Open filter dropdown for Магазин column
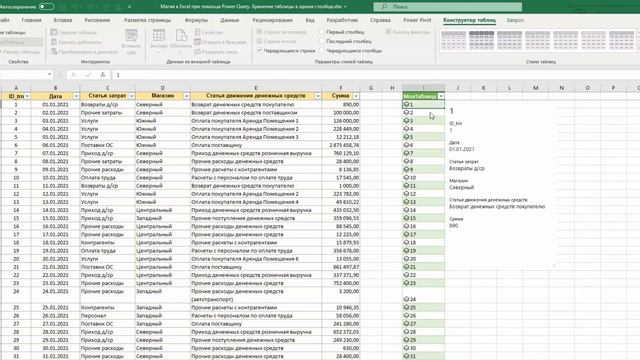 click(187, 96)
